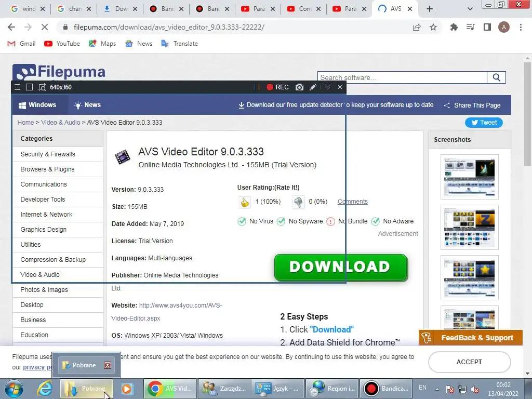Viewport: 532px width, 399px height.
Task: Toggle the Chrome side panel icon
Action: pyautogui.click(x=487, y=27)
